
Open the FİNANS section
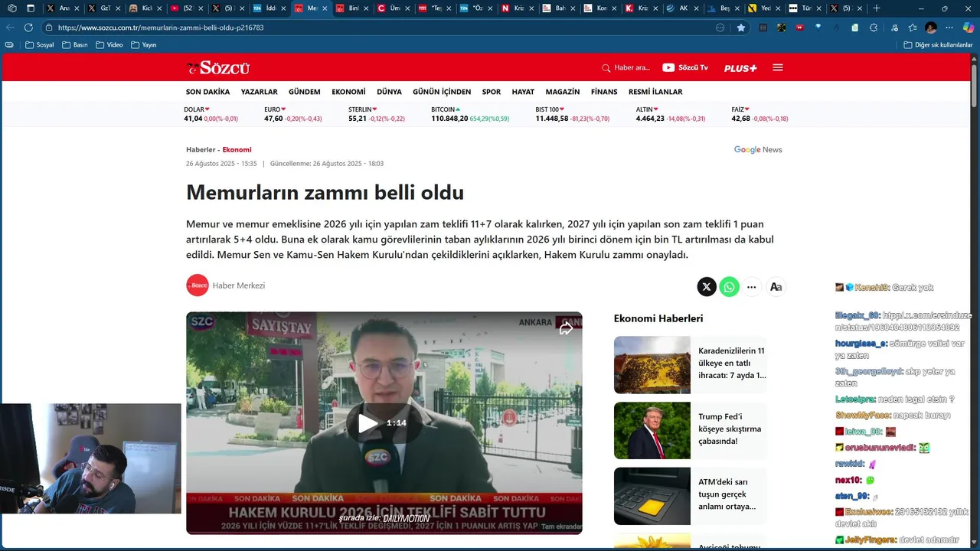604,92
